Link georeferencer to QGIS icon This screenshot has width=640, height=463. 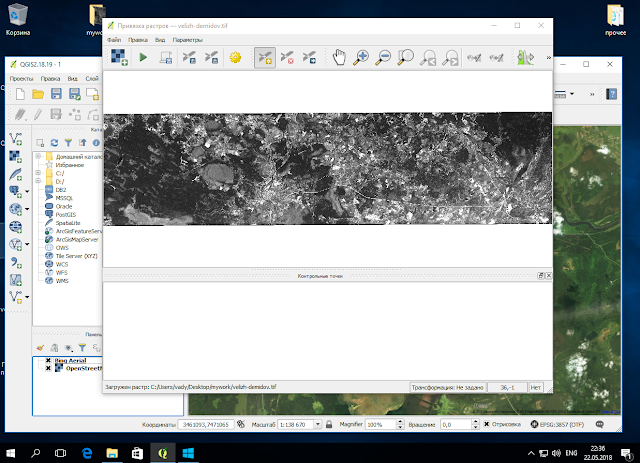(474, 58)
